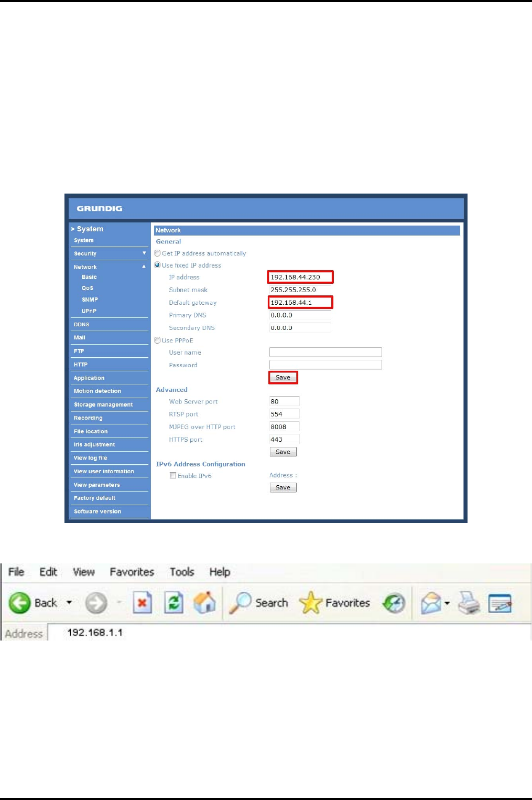Click the Subnet mask input field
Screen dimensions: 532x800
300,290
